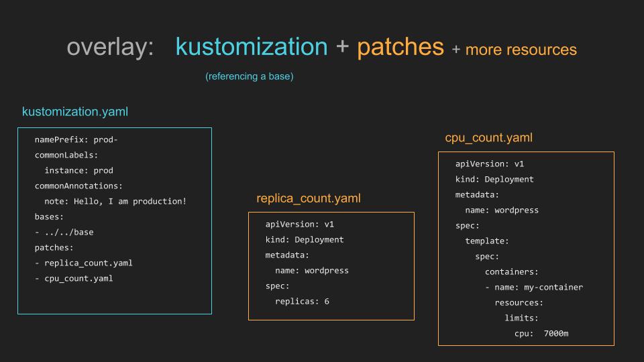Click 'kind: Deployment' in the replica_count box
Image resolution: width=644 pixels, height=362 pixels.
[x=305, y=240]
